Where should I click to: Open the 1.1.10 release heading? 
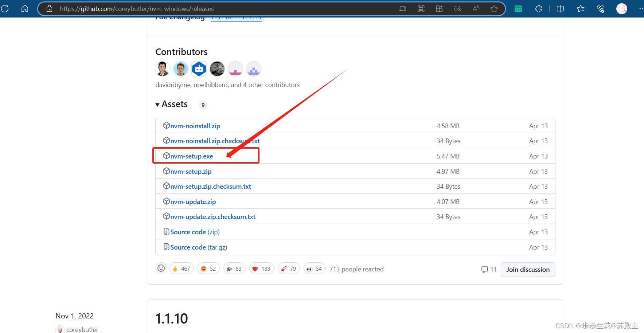pos(172,319)
